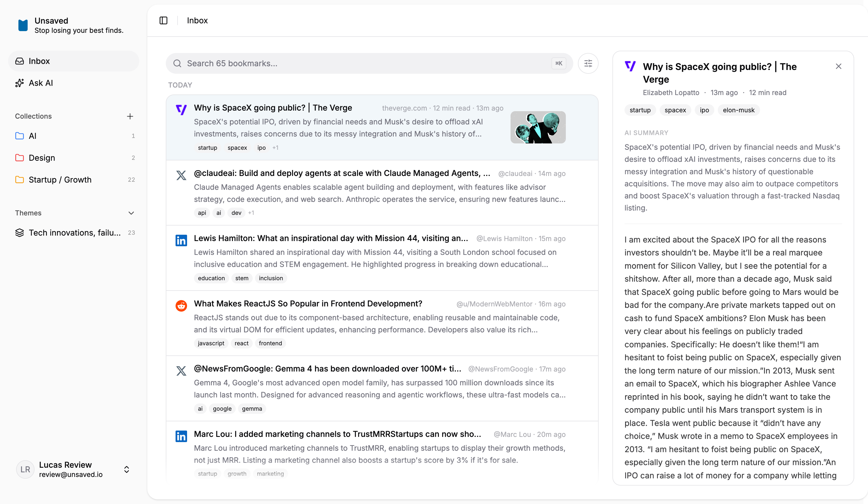Image resolution: width=868 pixels, height=504 pixels.
Task: Click the Reddit icon on ReactJS bookmark
Action: click(x=181, y=306)
